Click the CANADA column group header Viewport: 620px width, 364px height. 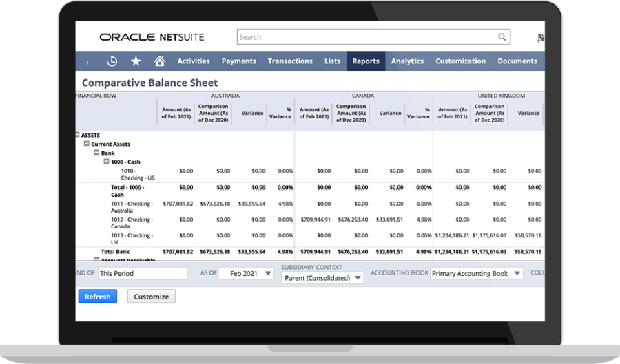click(x=363, y=96)
